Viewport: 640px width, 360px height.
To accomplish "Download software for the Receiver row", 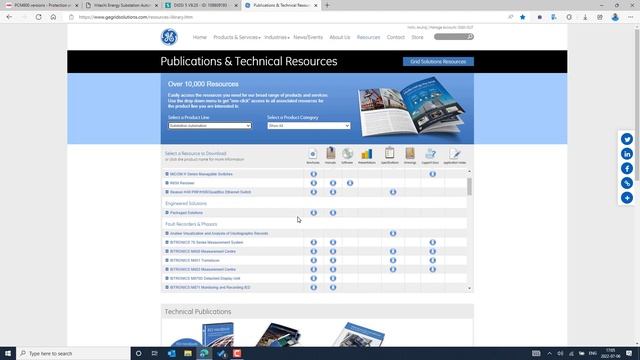I will (350, 183).
